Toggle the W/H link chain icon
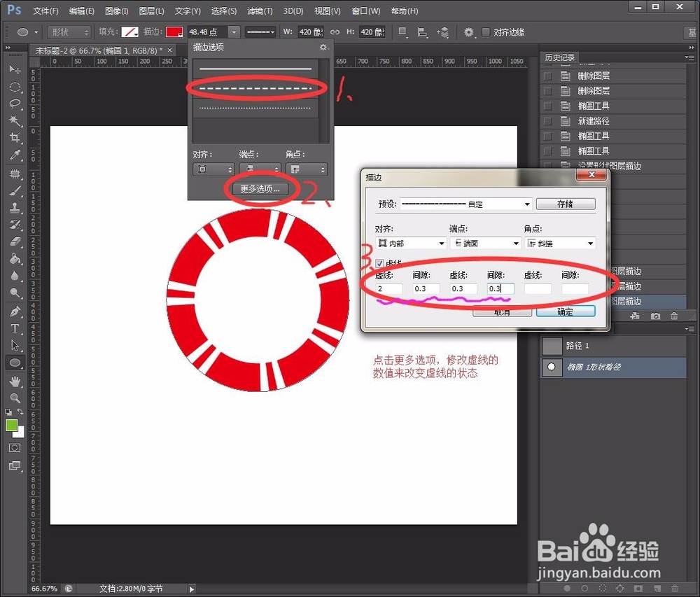The image size is (700, 597). [x=335, y=31]
